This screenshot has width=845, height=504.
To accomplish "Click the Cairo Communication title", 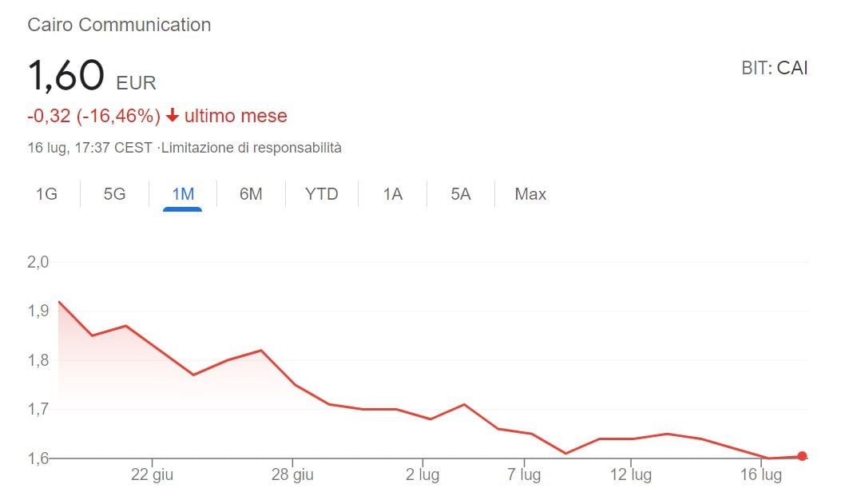I will (119, 25).
